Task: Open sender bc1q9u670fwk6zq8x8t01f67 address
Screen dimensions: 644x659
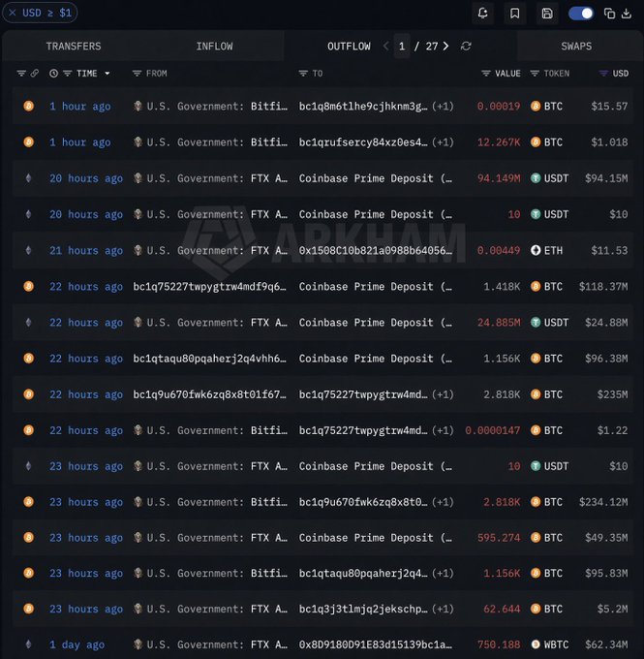Action: [209, 394]
